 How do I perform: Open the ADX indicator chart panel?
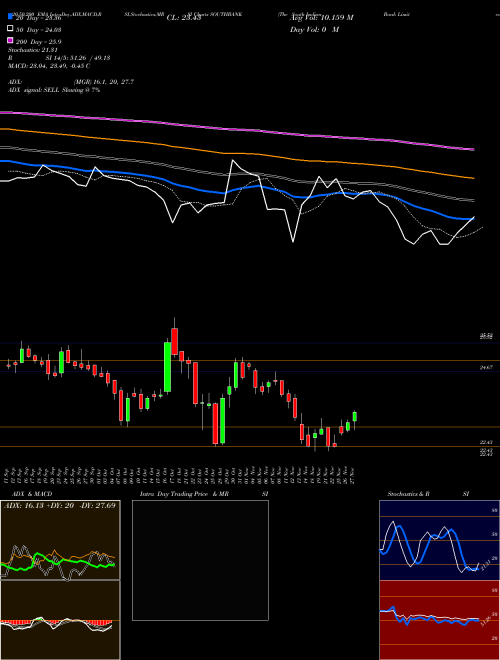coord(60,540)
